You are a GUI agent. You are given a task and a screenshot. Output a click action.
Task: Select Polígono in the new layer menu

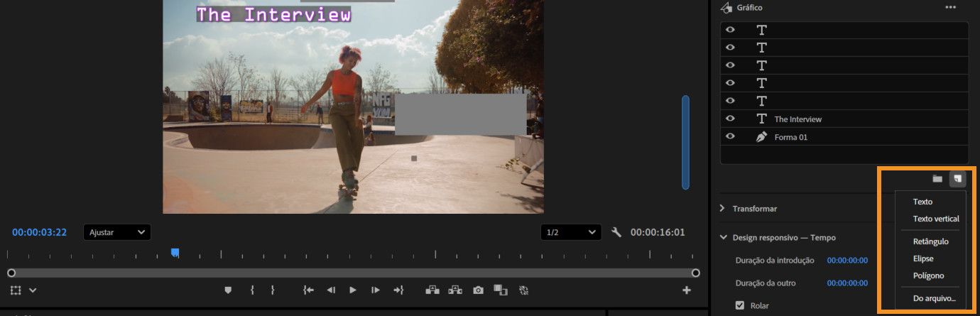click(x=928, y=276)
